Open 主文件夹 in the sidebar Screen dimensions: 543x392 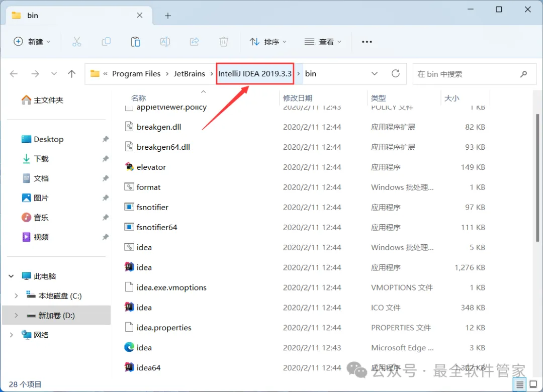(43, 100)
